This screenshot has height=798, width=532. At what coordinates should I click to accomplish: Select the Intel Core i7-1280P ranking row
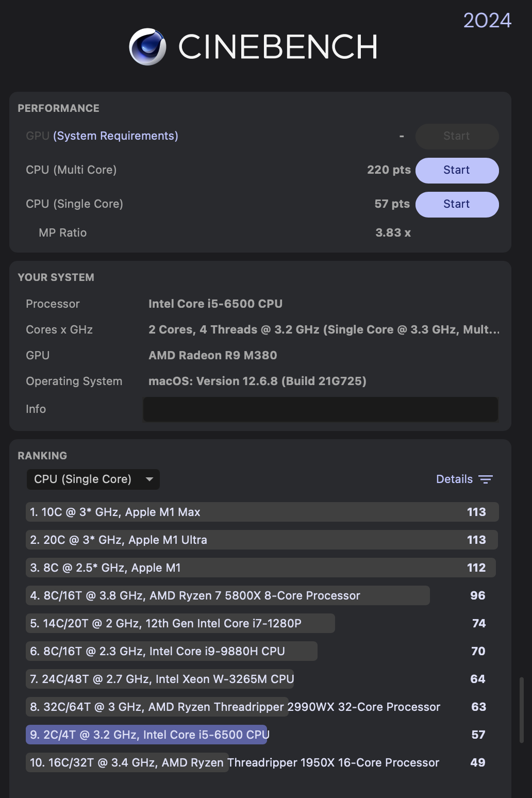[x=180, y=623]
